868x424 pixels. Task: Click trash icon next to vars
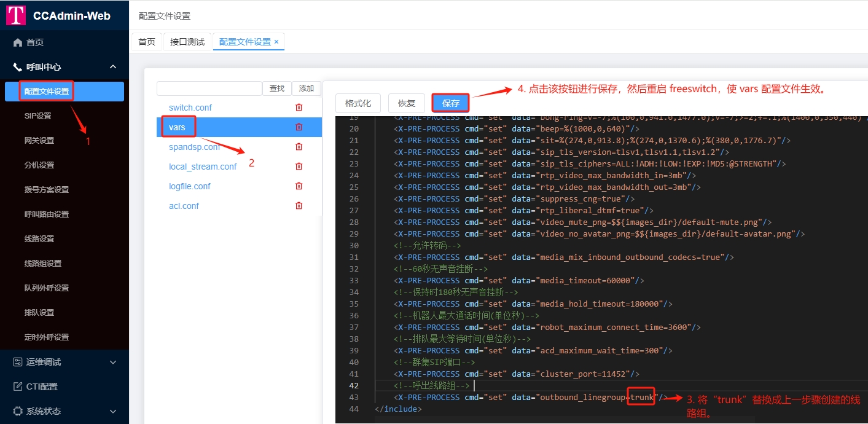[x=299, y=127]
